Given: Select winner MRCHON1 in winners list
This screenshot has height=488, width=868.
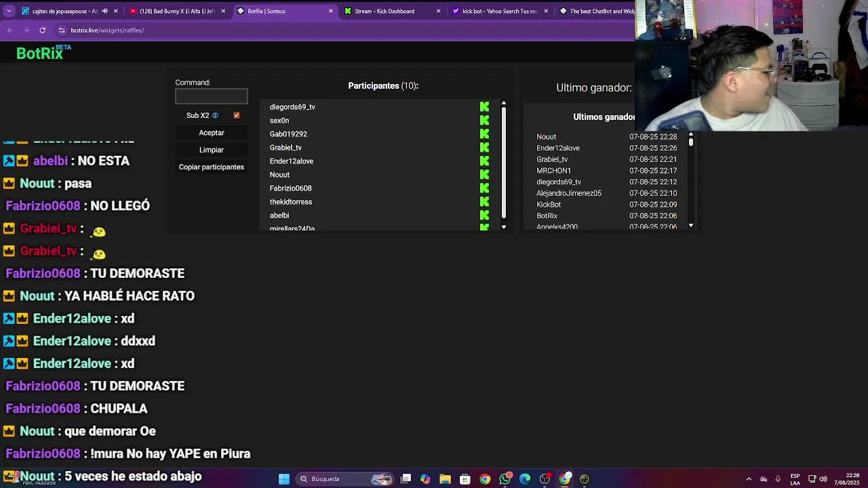Looking at the screenshot, I should tap(607, 171).
